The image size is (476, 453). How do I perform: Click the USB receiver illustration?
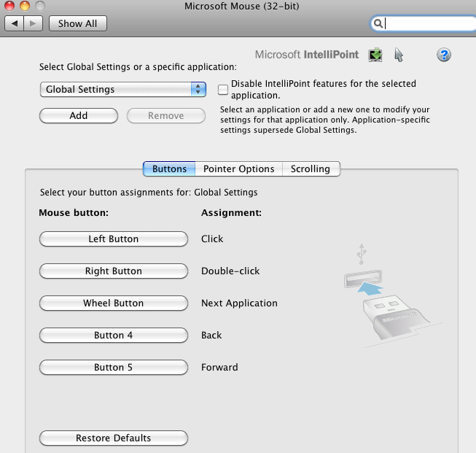click(394, 296)
